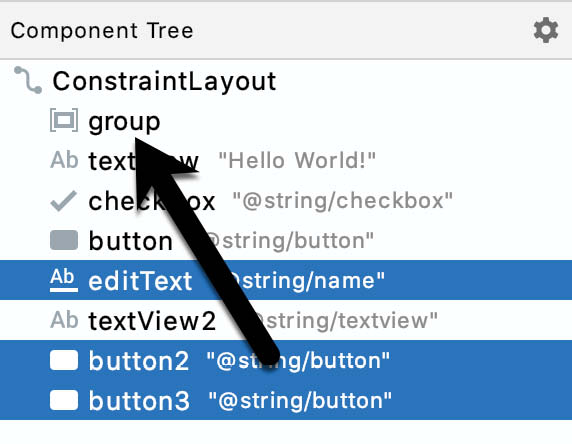Click the "Hello World!" text label

point(297,160)
